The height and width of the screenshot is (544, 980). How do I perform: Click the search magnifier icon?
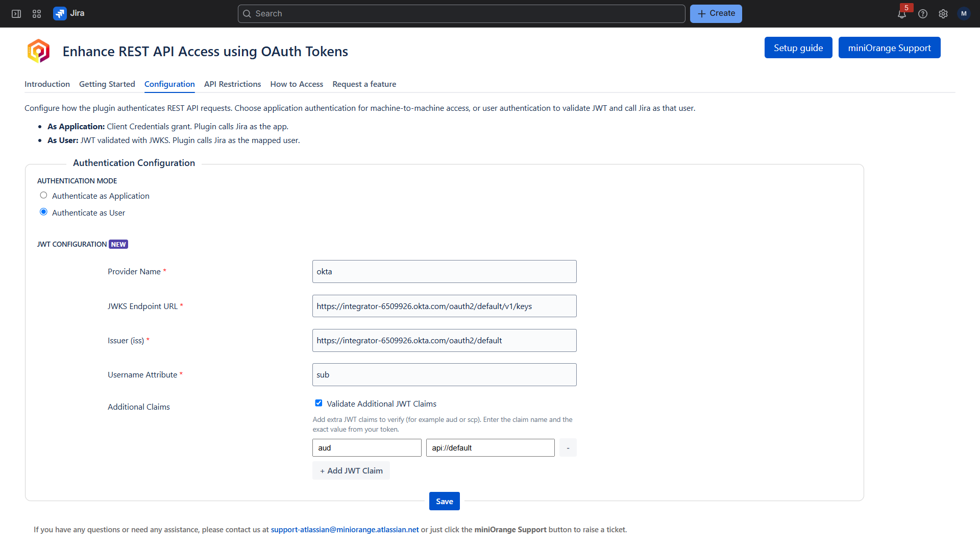point(247,14)
